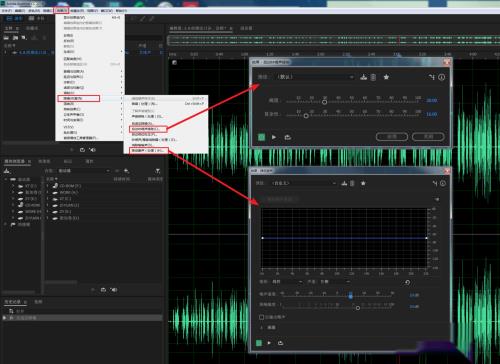The width and height of the screenshot is (500, 364).
Task: Save preset in Hiss Reduction graph dialog
Action: click(344, 183)
